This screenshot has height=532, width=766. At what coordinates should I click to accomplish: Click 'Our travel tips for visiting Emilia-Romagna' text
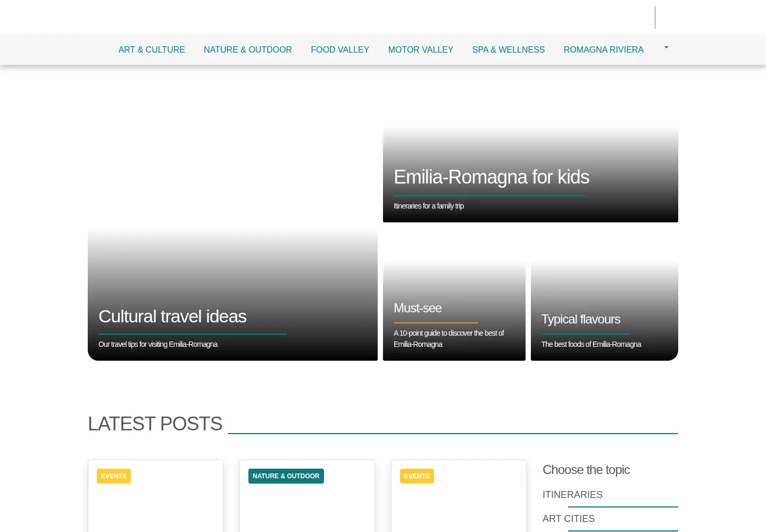click(x=158, y=344)
